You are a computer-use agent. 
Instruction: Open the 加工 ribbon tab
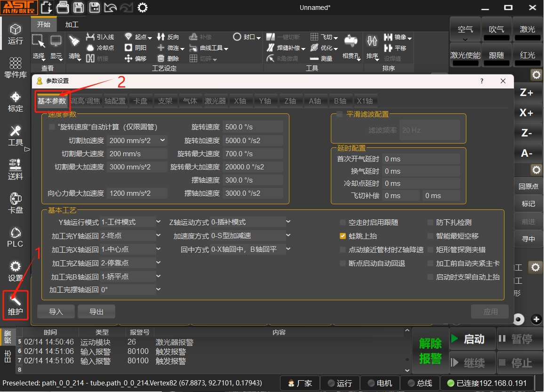(x=72, y=24)
